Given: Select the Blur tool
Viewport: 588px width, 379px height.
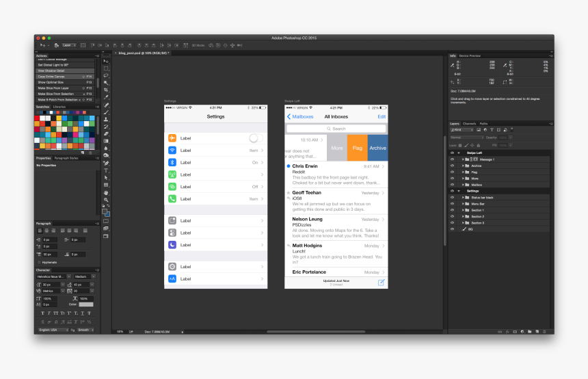Looking at the screenshot, I should click(x=106, y=148).
